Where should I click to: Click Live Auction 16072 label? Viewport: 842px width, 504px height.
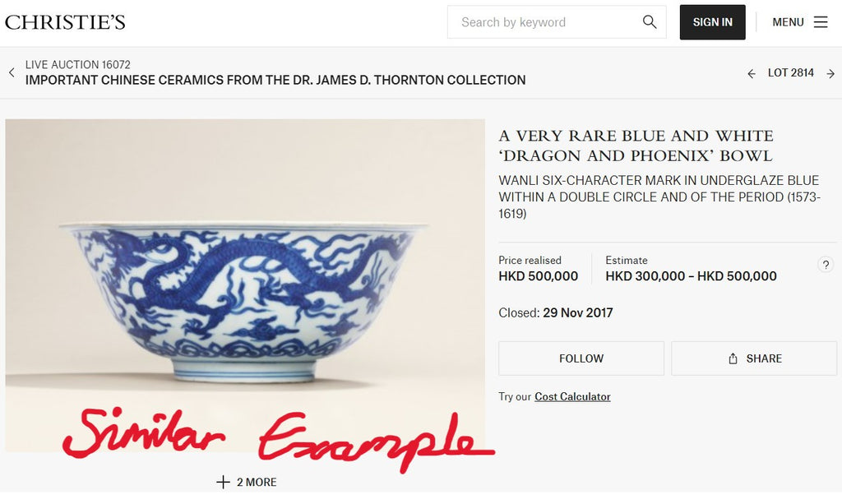(x=78, y=64)
